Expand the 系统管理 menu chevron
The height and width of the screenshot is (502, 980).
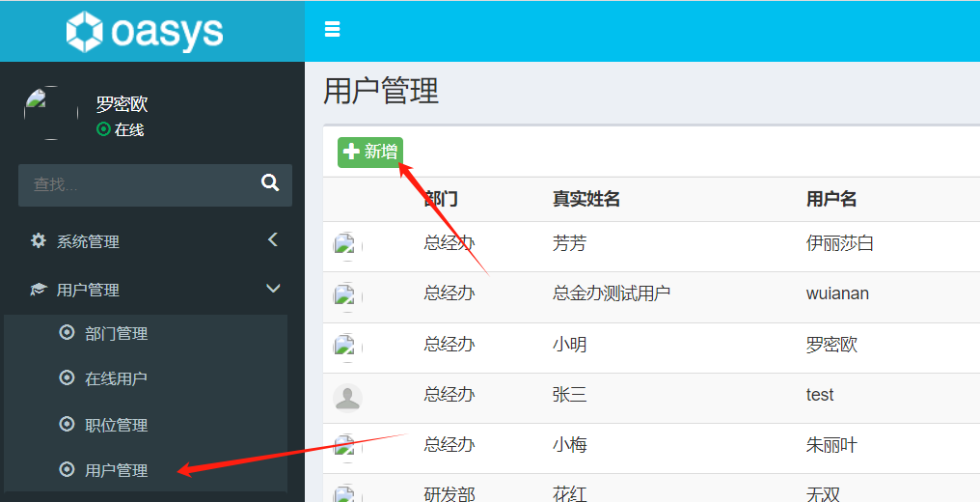tap(273, 240)
